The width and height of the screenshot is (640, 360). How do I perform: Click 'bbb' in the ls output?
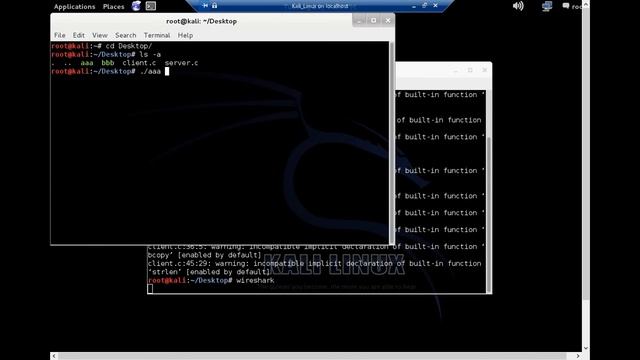pos(108,63)
